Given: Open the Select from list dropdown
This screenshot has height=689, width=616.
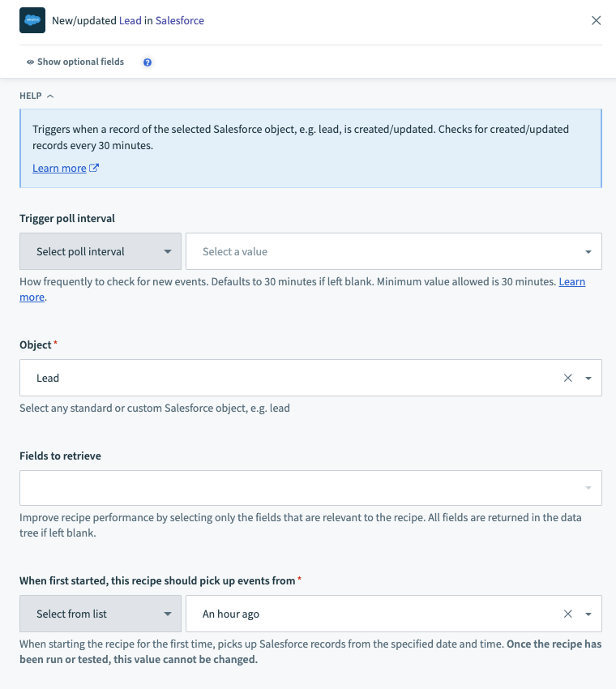Looking at the screenshot, I should point(101,614).
